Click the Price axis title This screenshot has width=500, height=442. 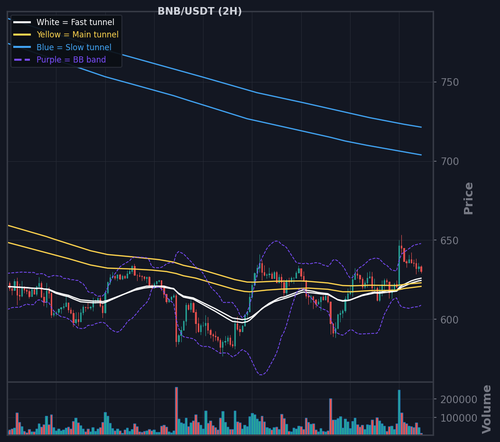coord(468,198)
